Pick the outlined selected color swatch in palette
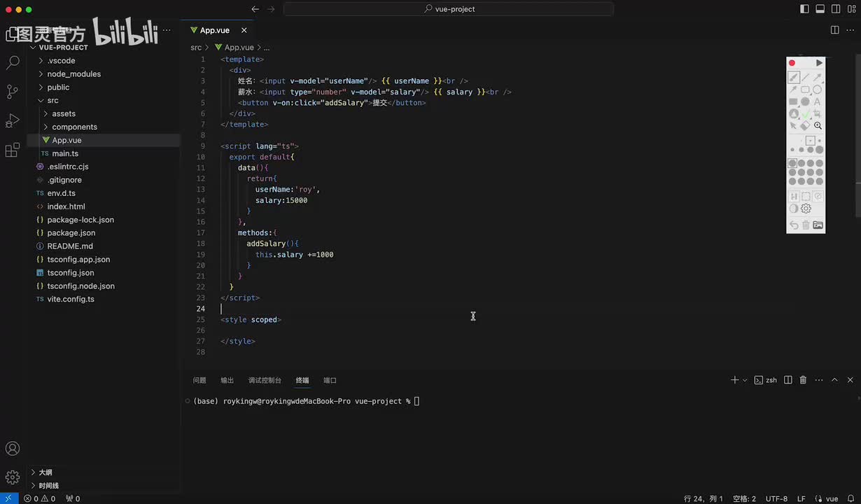 point(792,163)
